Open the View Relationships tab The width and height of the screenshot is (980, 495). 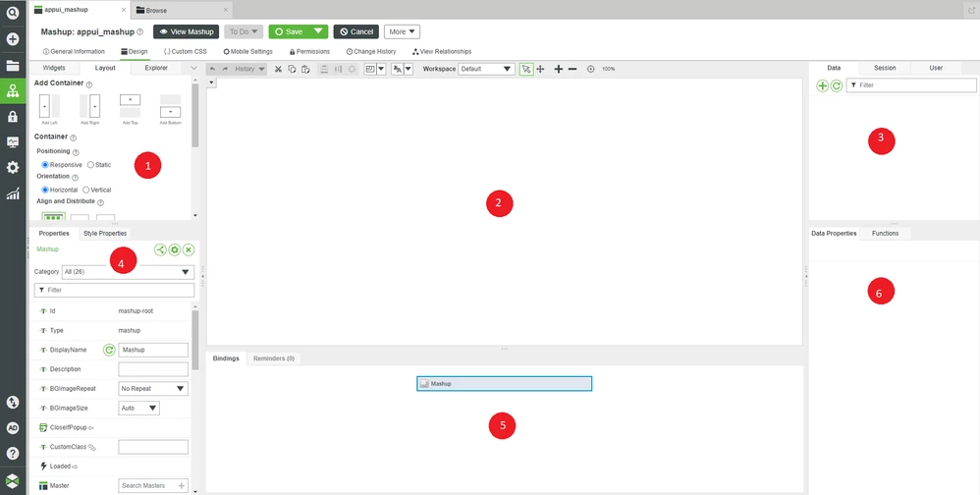tap(442, 51)
